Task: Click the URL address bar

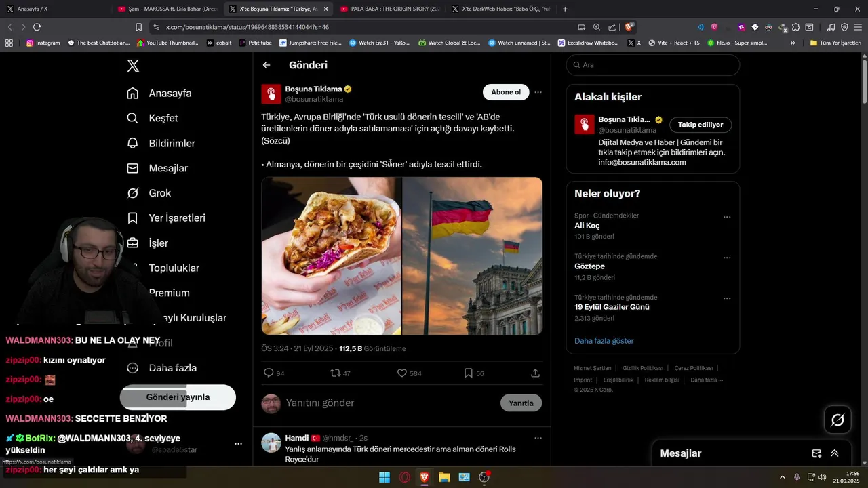Action: point(366,27)
